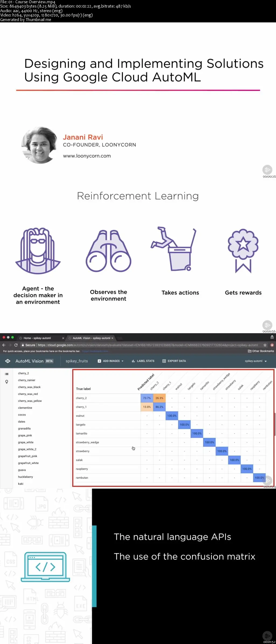Click the cloud.google.com address bar
Image resolution: width=276 pixels, height=644 pixels.
[x=148, y=345]
